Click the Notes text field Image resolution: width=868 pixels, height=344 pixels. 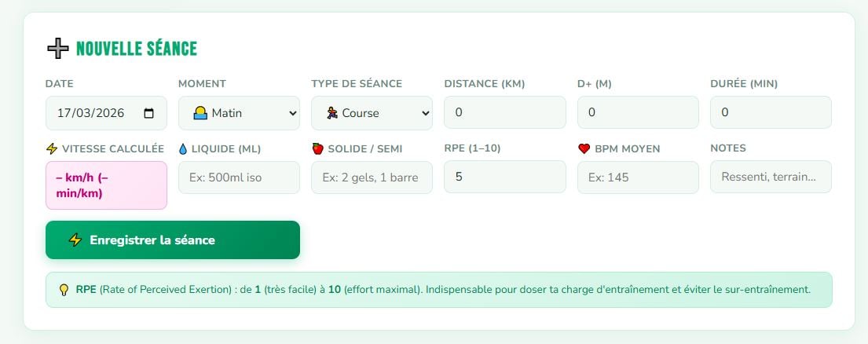click(770, 177)
